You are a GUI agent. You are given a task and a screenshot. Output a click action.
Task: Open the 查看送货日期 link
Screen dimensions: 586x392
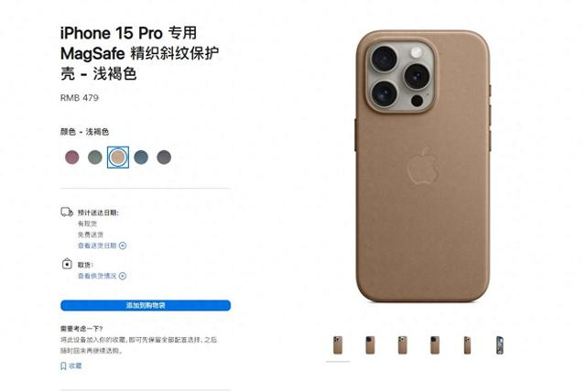97,245
